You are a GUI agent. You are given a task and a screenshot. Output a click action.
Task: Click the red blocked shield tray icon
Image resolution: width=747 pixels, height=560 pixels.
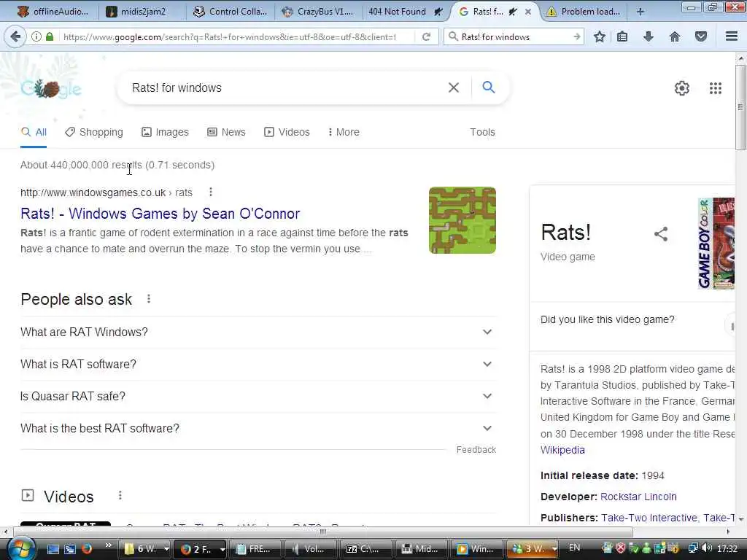620,548
